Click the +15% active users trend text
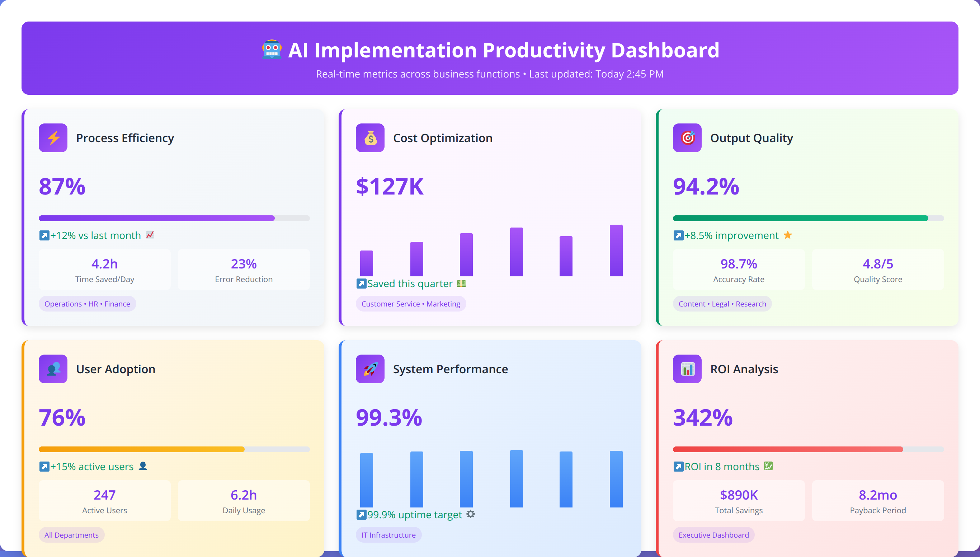This screenshot has width=980, height=557. coord(92,466)
